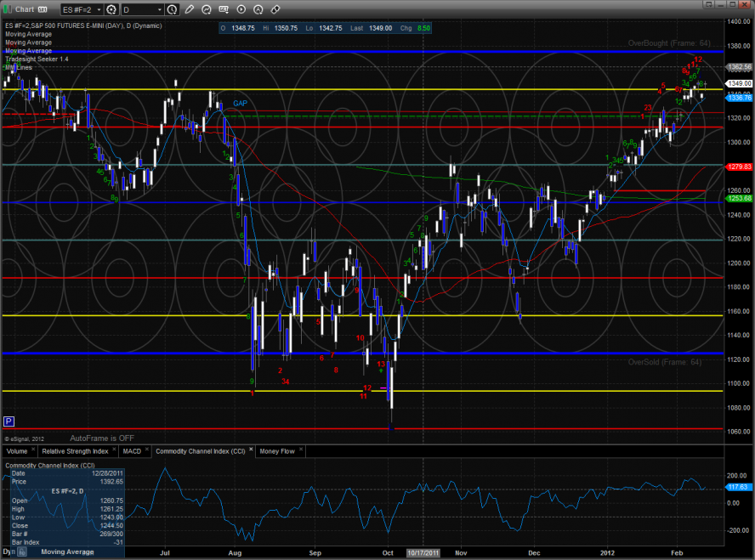This screenshot has width=755, height=560.
Task: Open the chart type toolbar icon
Action: (x=224, y=9)
